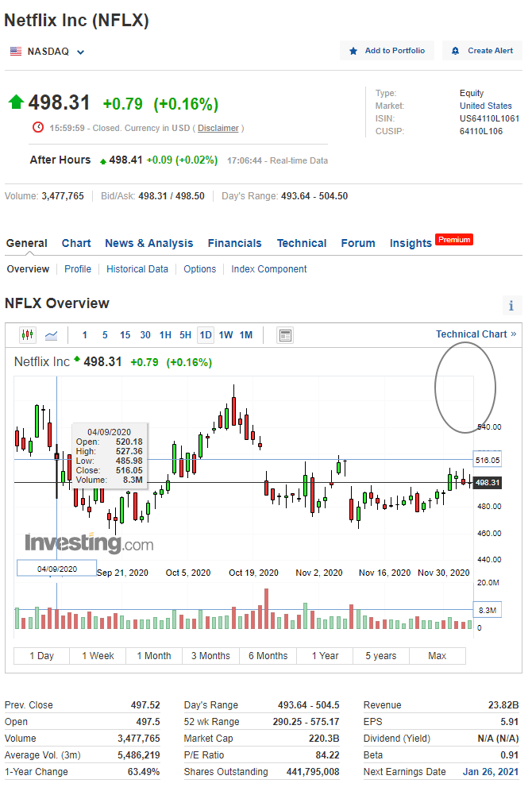Screen dimensions: 532x791
Task: Select the 1 Week range button
Action: [x=98, y=656]
